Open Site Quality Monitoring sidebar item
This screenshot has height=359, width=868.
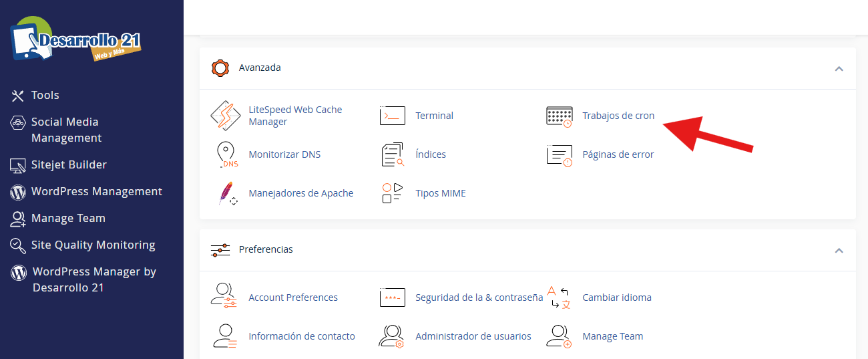point(93,245)
